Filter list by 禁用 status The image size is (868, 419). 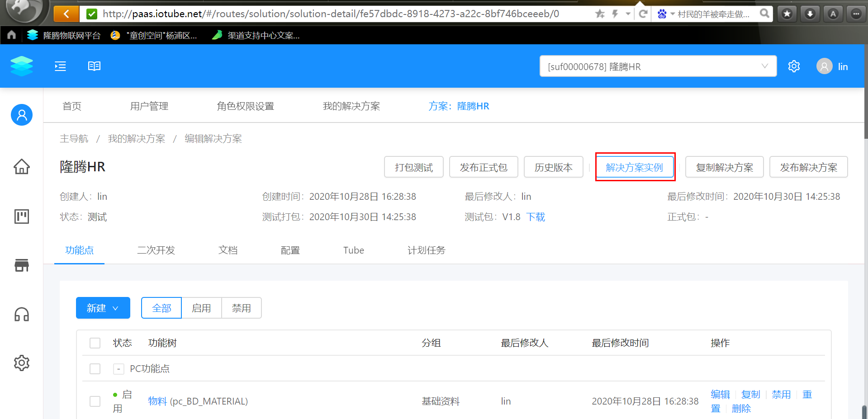tap(242, 308)
